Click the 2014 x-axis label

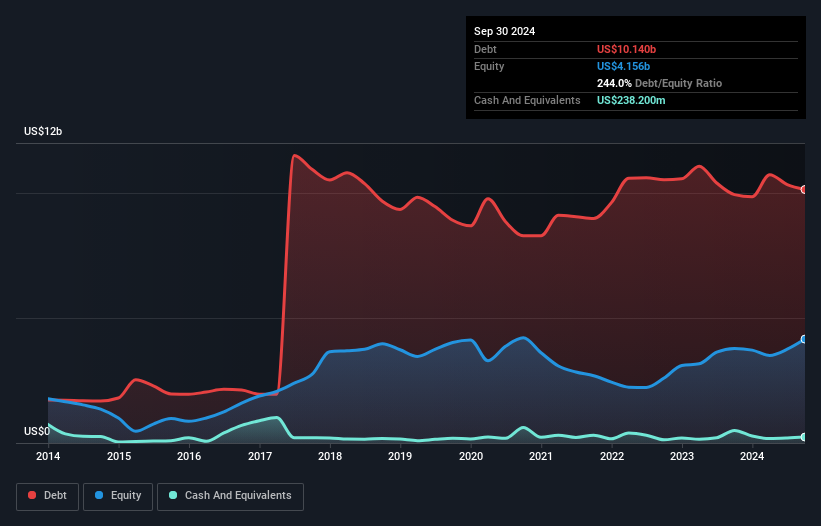point(48,456)
